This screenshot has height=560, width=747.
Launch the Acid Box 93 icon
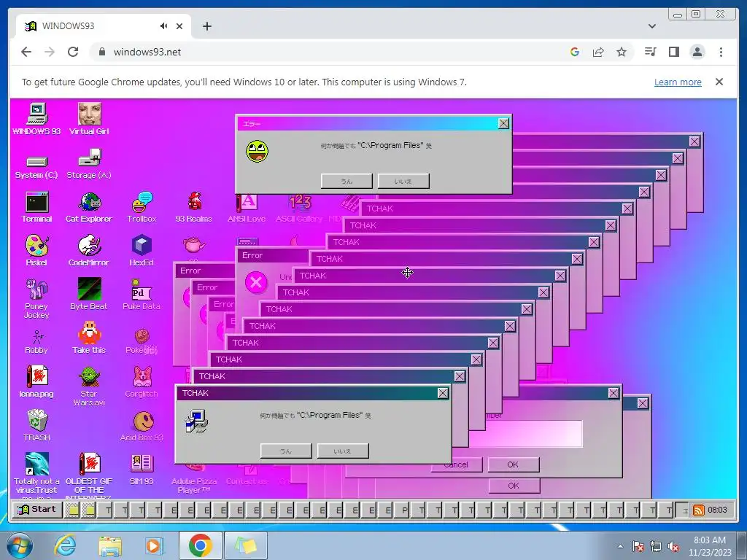click(142, 426)
